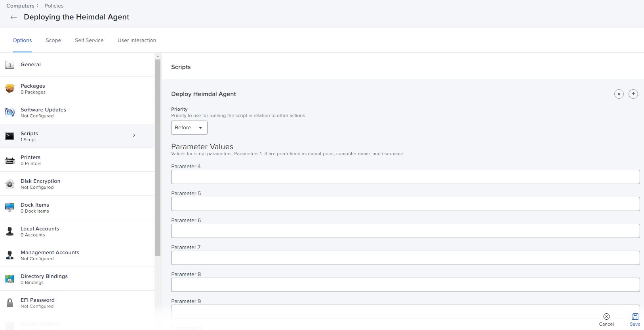Expand the Scripts section chevron
Screen dimensions: 644x330
coord(134,136)
